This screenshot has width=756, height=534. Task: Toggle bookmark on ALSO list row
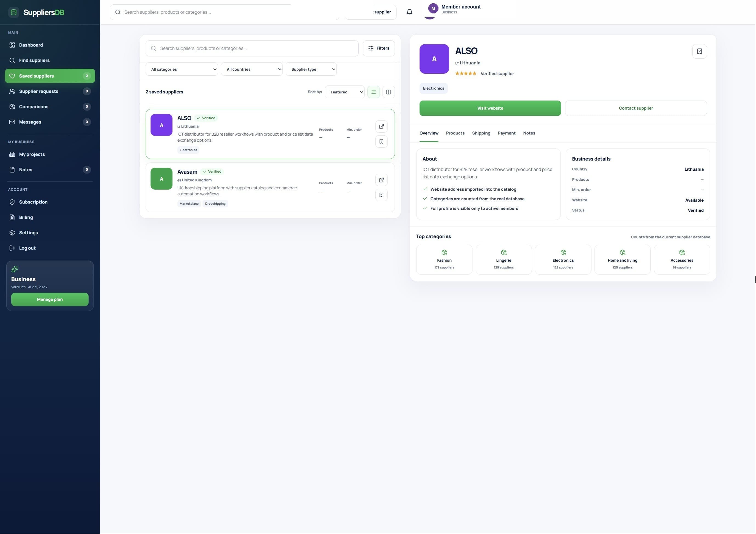(x=381, y=141)
